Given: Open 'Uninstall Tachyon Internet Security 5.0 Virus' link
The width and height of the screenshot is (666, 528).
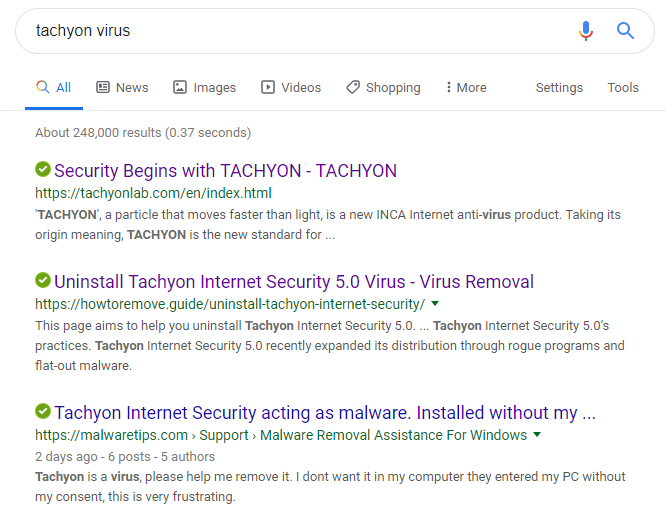Looking at the screenshot, I should click(x=294, y=282).
